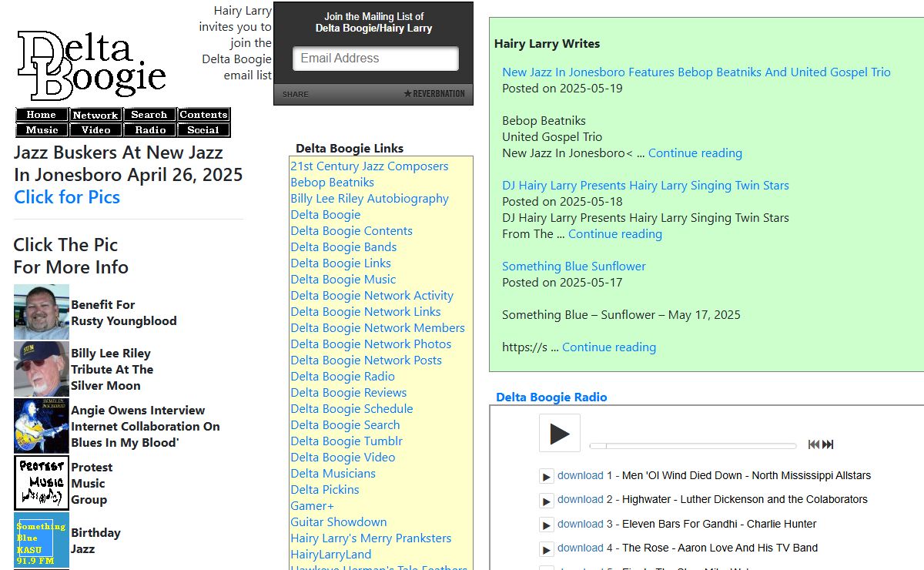The width and height of the screenshot is (924, 570).
Task: Open 21st Century Jazz Composers link
Action: (369, 166)
